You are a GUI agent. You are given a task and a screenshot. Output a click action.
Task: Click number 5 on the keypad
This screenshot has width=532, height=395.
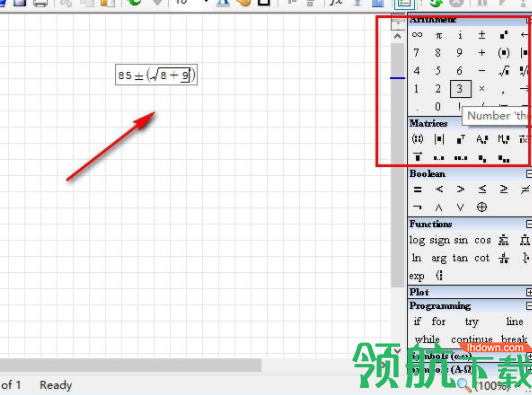438,71
